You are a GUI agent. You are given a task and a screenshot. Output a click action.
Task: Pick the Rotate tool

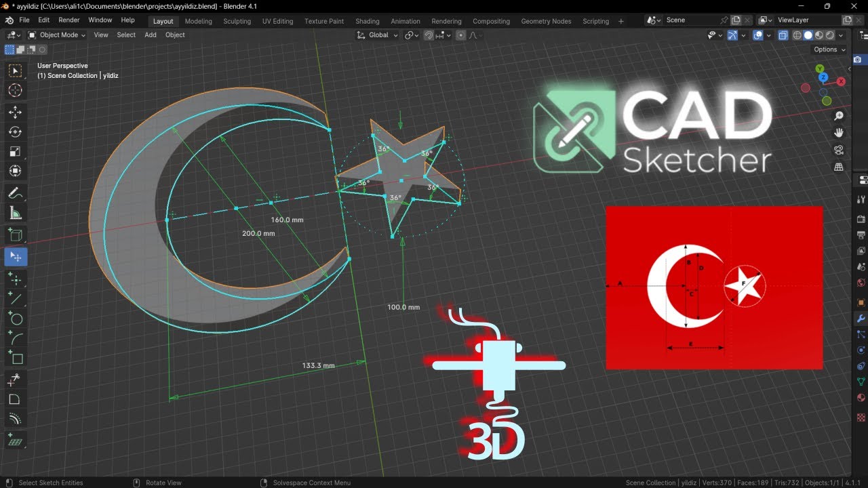(x=15, y=132)
